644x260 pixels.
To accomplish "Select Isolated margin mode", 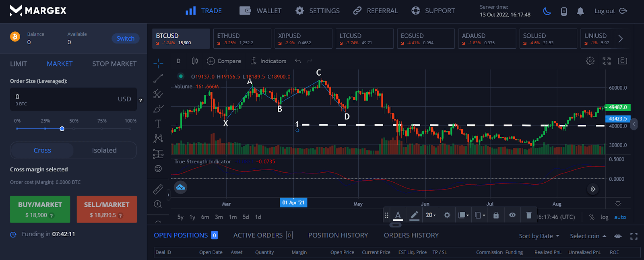I will tap(104, 150).
